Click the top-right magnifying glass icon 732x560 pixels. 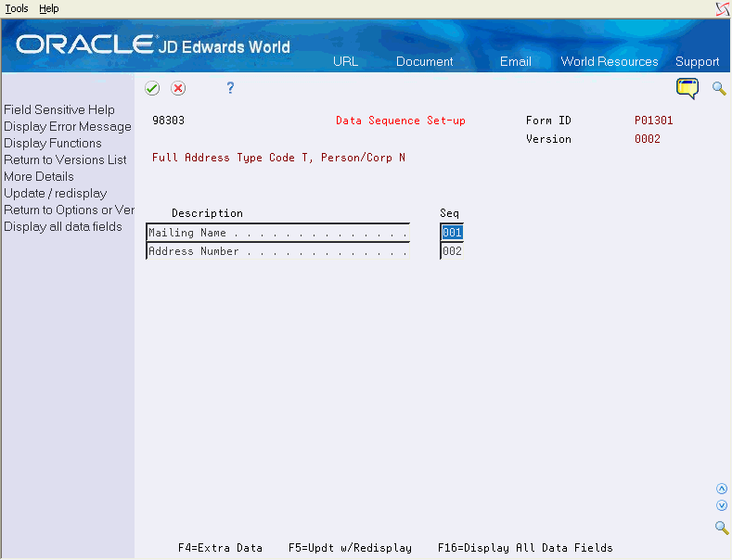tap(719, 88)
